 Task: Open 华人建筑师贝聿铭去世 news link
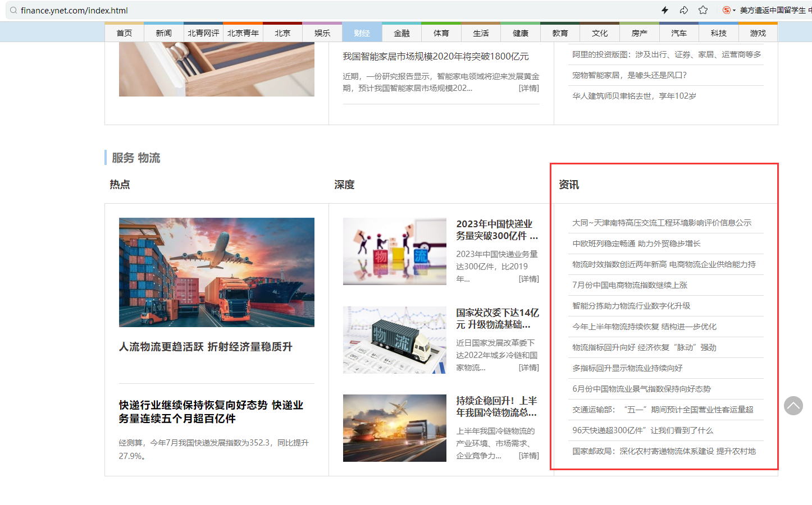coord(634,96)
